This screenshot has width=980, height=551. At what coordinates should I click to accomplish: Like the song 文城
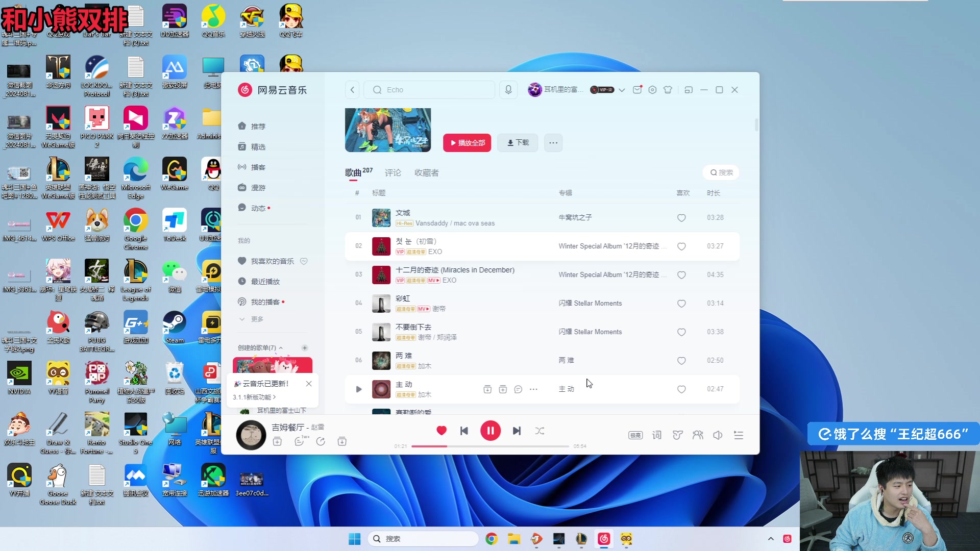pyautogui.click(x=681, y=218)
